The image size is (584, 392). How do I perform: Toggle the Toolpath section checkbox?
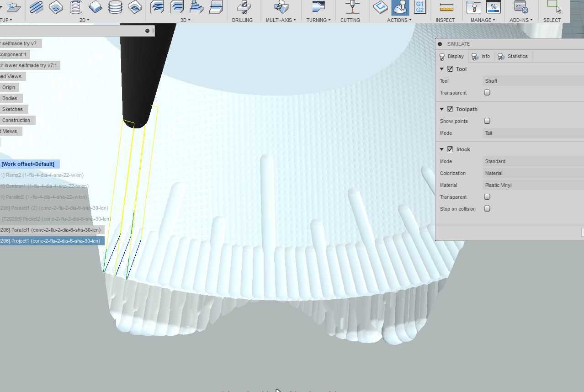[x=450, y=109]
